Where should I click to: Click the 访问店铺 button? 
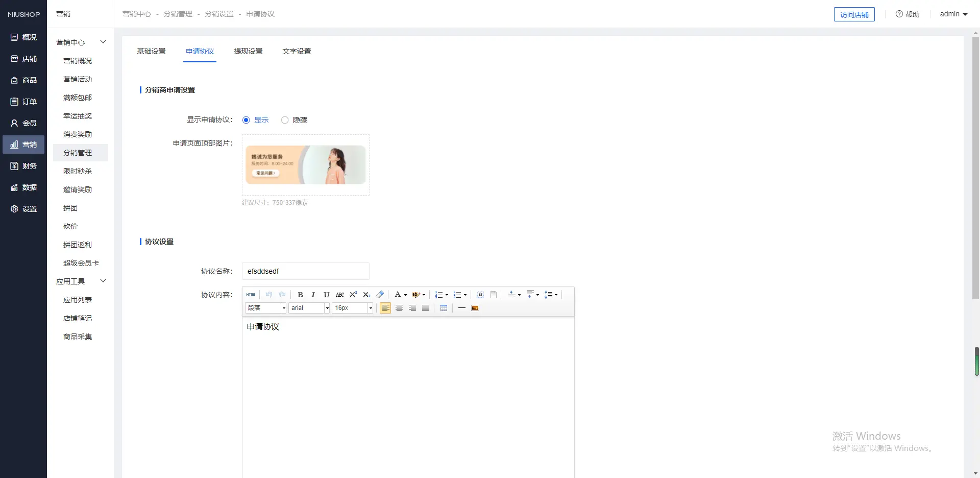tap(854, 15)
